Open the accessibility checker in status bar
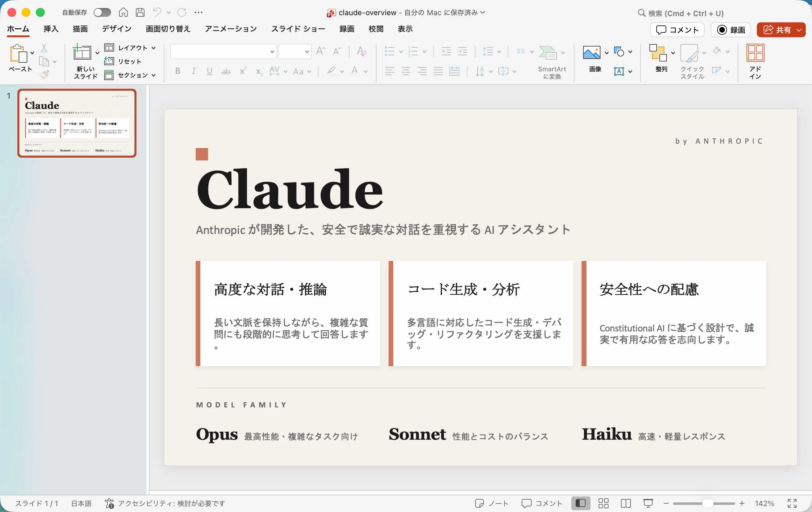The height and width of the screenshot is (512, 812). point(165,503)
